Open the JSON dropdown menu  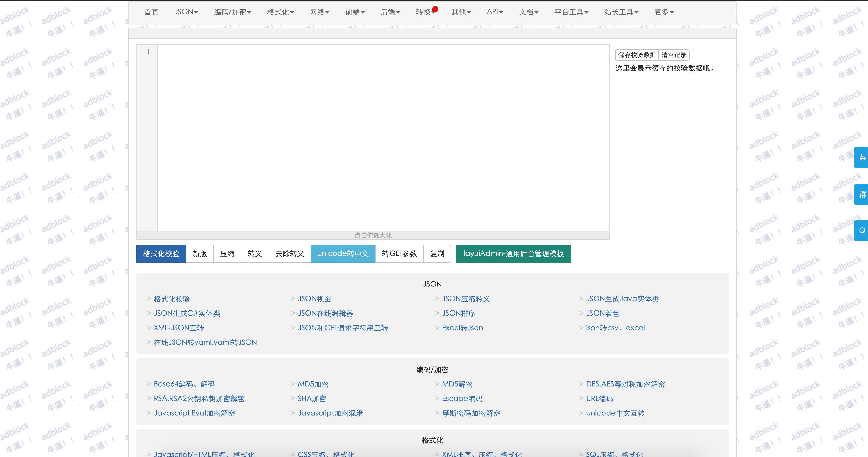186,11
